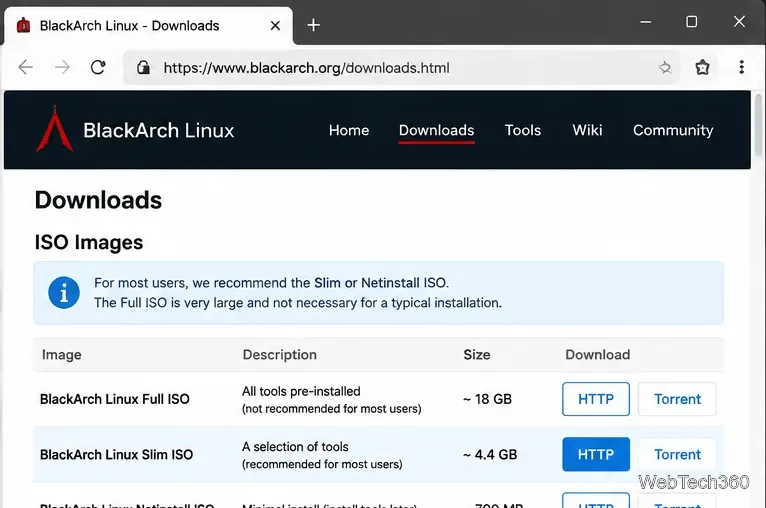Click the Image column header
The width and height of the screenshot is (766, 508).
(62, 355)
